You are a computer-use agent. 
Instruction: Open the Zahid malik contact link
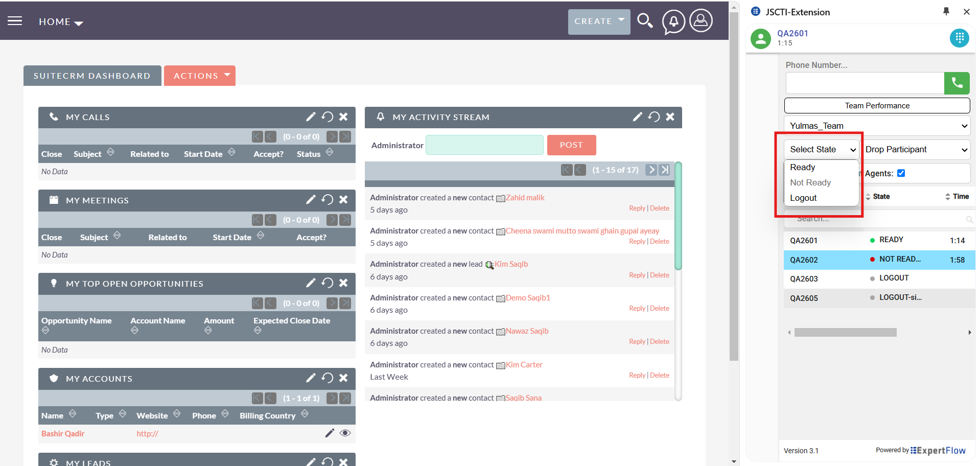click(525, 198)
